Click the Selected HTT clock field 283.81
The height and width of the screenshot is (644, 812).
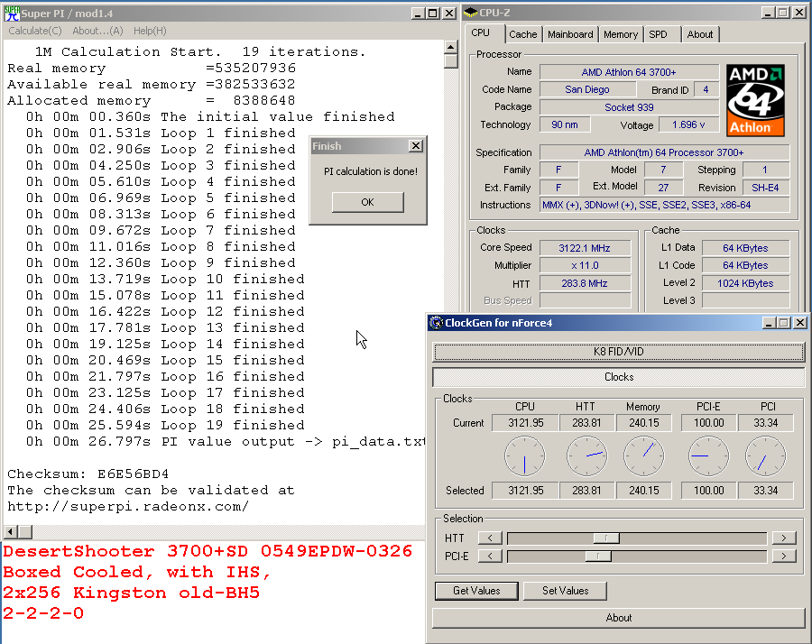[586, 491]
